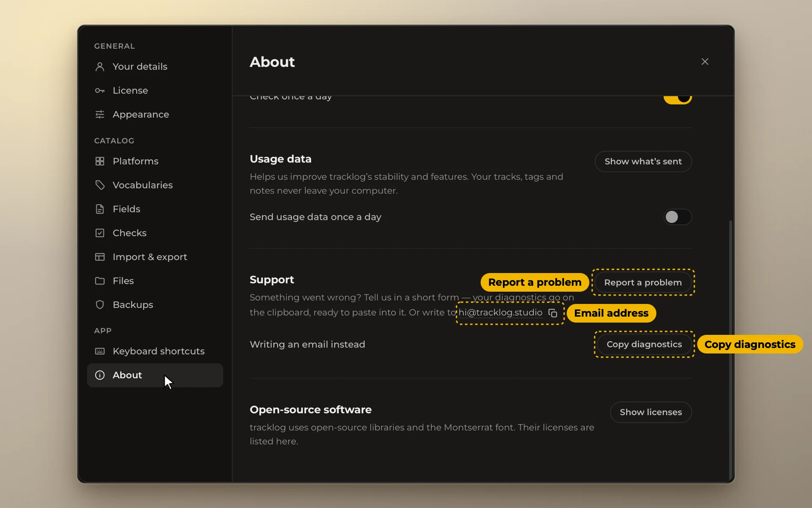Click the checkmark box icon beside Checks

click(100, 233)
